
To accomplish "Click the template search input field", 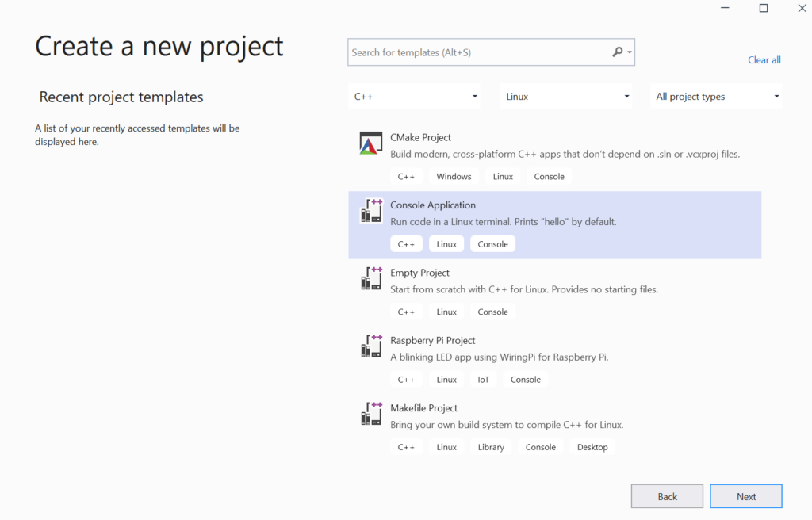I will [x=476, y=52].
